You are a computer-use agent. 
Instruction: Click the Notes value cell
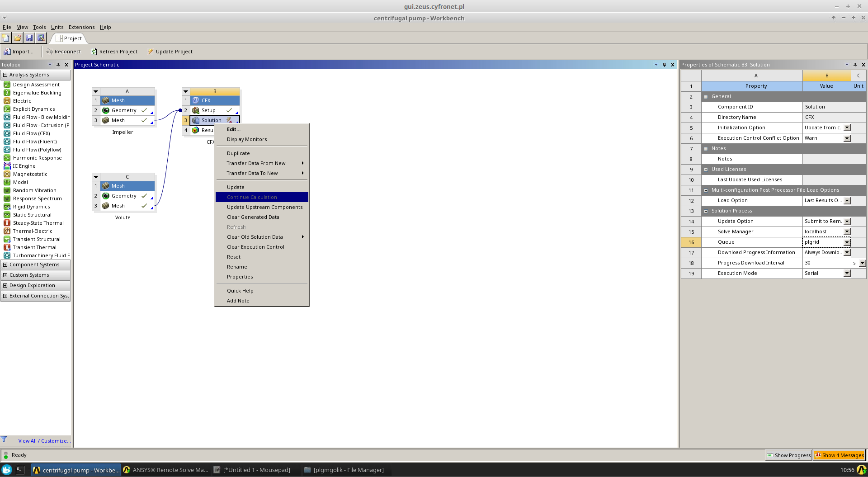click(x=826, y=159)
